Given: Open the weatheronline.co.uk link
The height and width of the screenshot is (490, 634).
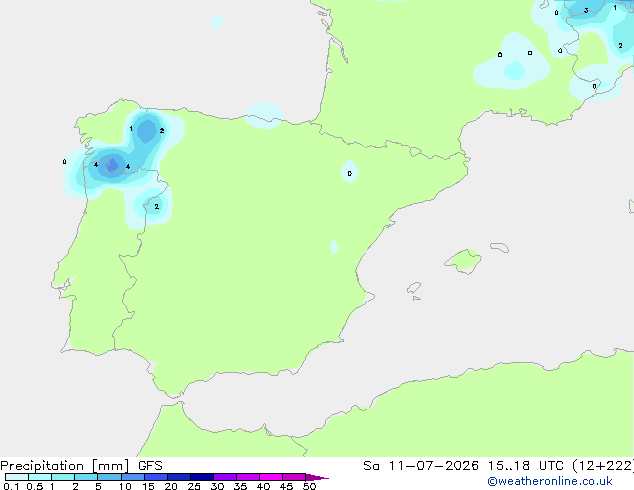Looking at the screenshot, I should tap(550, 481).
